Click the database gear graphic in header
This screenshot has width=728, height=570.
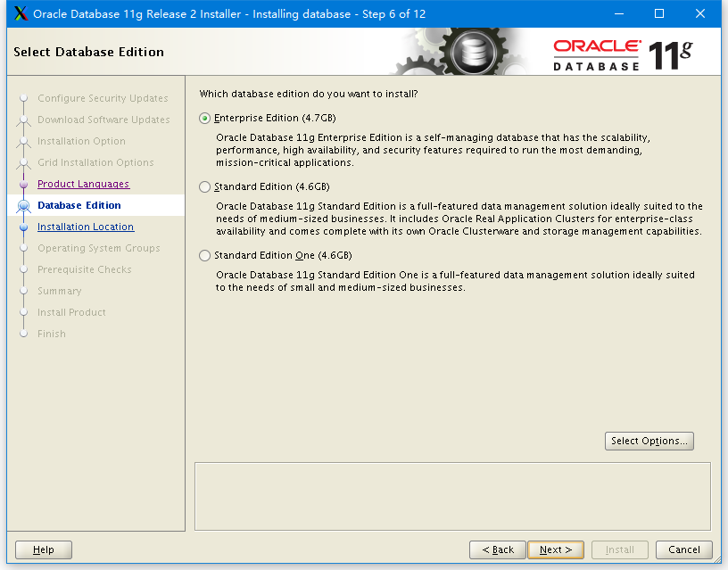(x=473, y=52)
